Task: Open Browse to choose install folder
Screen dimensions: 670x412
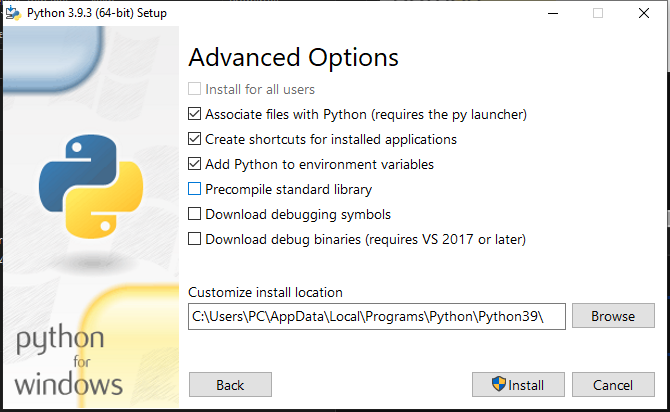Action: 613,316
